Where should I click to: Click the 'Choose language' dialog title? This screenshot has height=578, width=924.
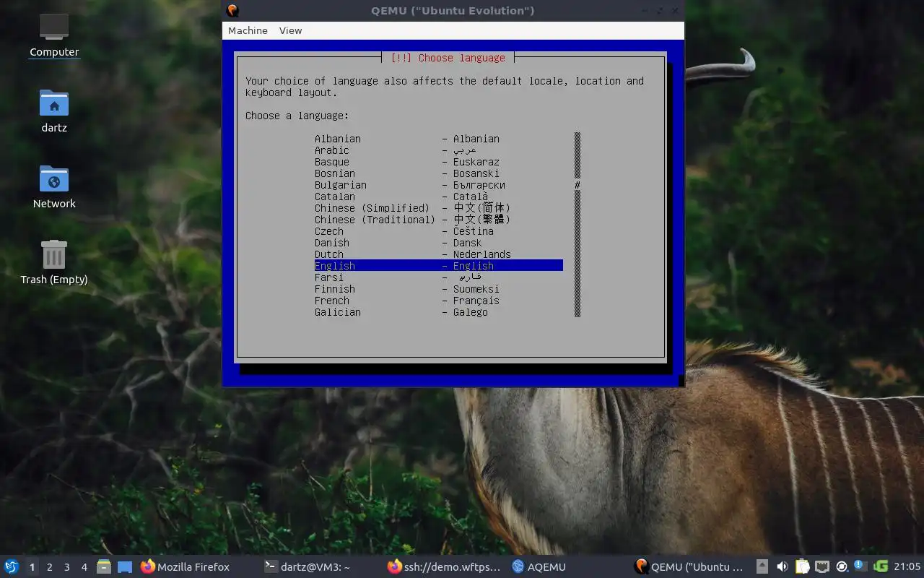click(x=448, y=58)
